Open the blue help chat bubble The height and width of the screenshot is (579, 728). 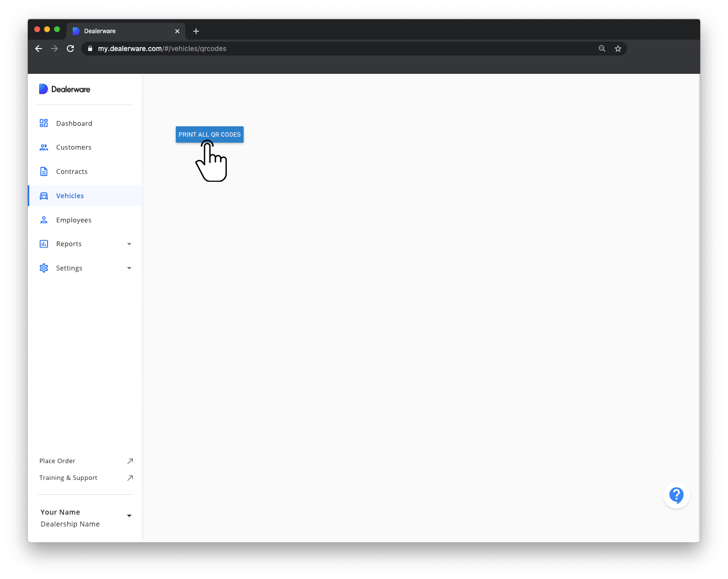point(676,495)
